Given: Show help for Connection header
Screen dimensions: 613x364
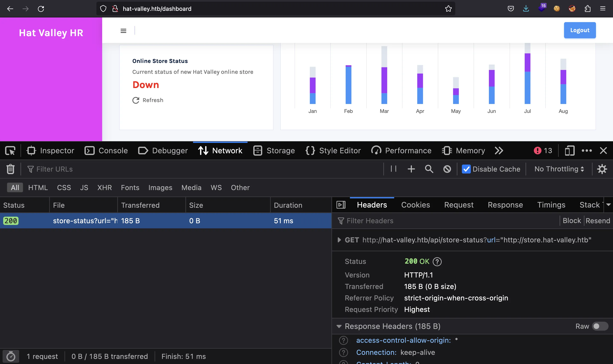Looking at the screenshot, I should [x=344, y=352].
